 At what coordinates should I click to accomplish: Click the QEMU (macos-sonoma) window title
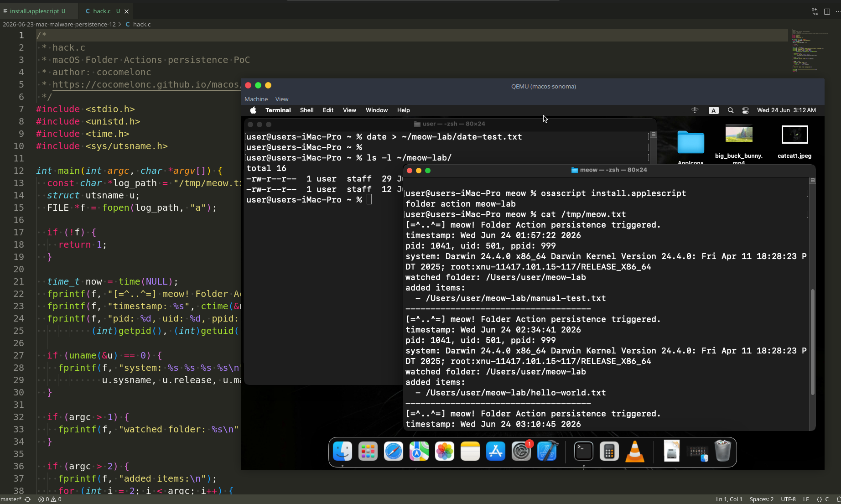pos(544,86)
